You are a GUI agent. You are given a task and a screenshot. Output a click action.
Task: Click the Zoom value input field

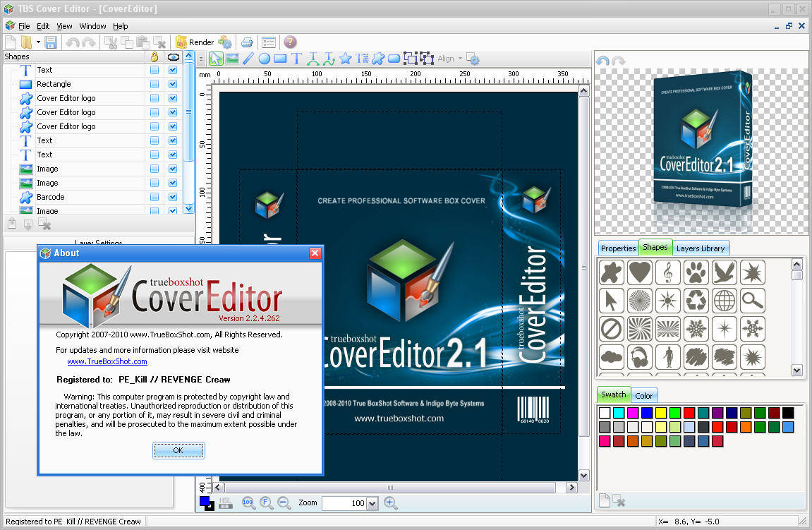tap(344, 503)
